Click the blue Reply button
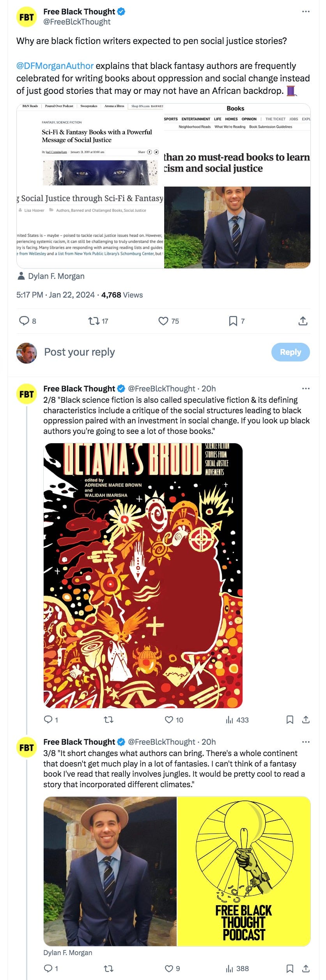The image size is (326, 980). click(291, 352)
